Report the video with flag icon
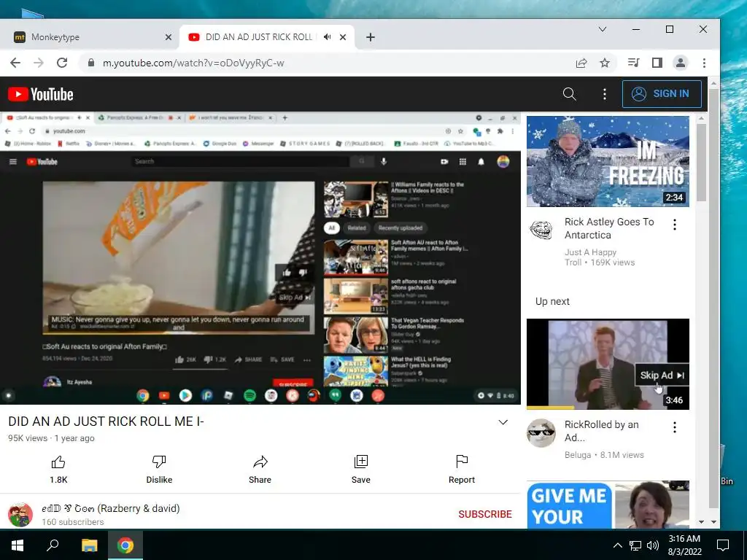Screen dimensions: 747x560 click(x=462, y=462)
